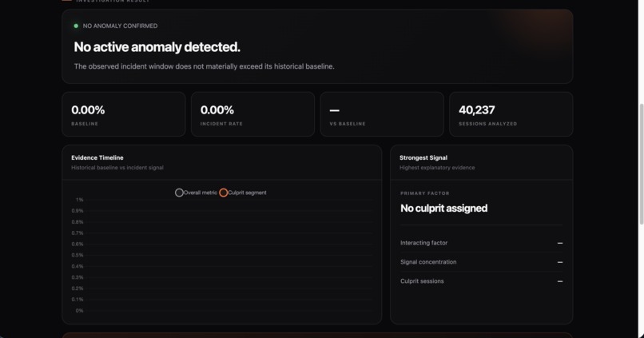Screen dimensions: 644x338
Task: Click the 'NO ANOMALY CONFIRMED' status label
Action: click(120, 26)
